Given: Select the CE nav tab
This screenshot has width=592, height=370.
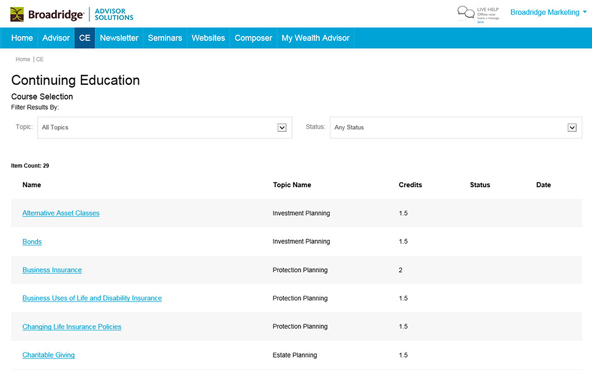Looking at the screenshot, I should 85,38.
